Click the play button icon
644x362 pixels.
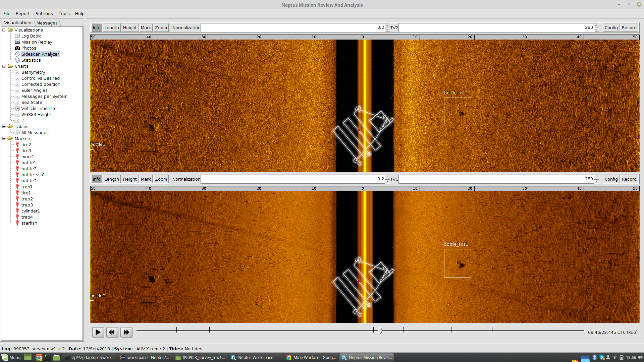[98, 332]
